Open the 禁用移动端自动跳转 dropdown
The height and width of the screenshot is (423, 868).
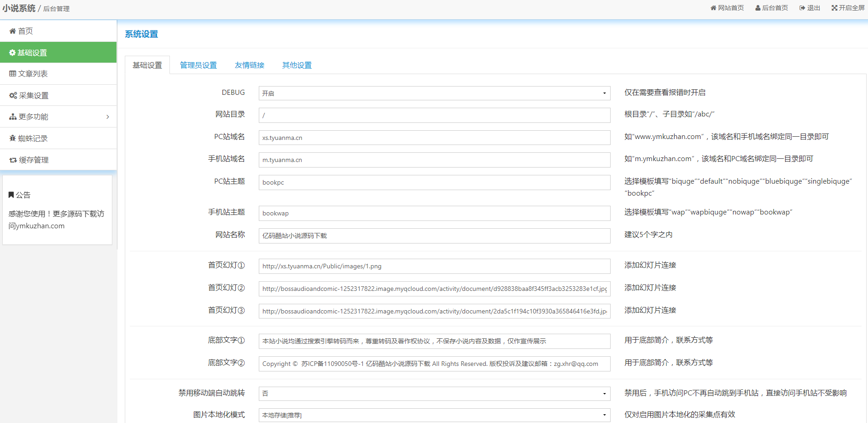pos(434,394)
